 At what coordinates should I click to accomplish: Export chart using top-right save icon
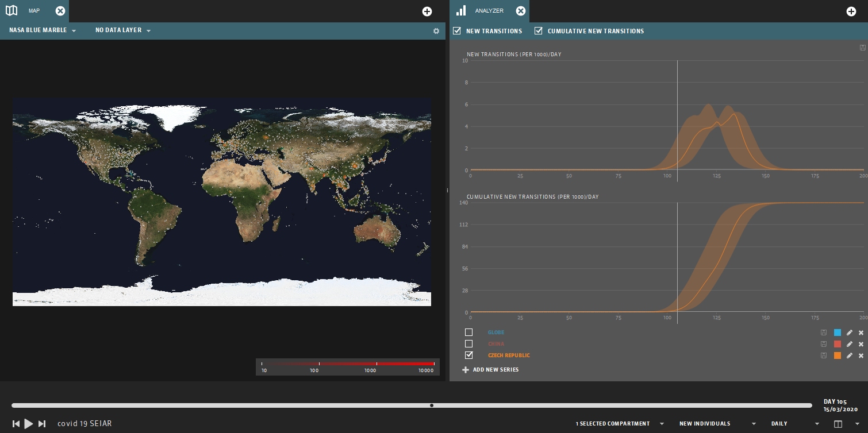tap(862, 48)
